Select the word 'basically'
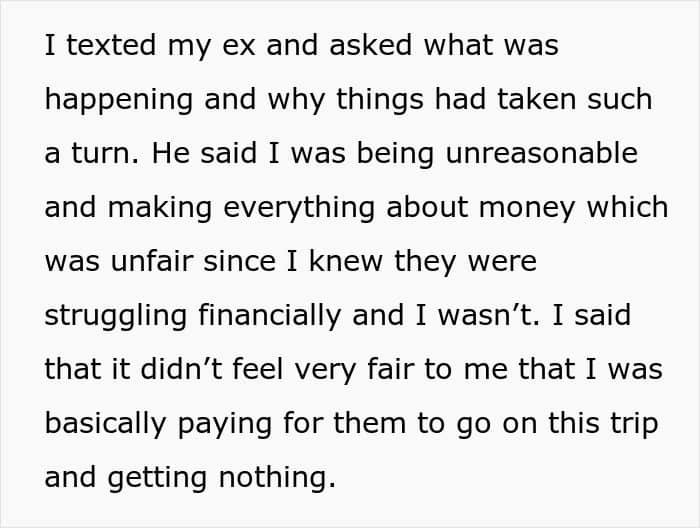Screen dimensions: 700x528 tap(105, 424)
